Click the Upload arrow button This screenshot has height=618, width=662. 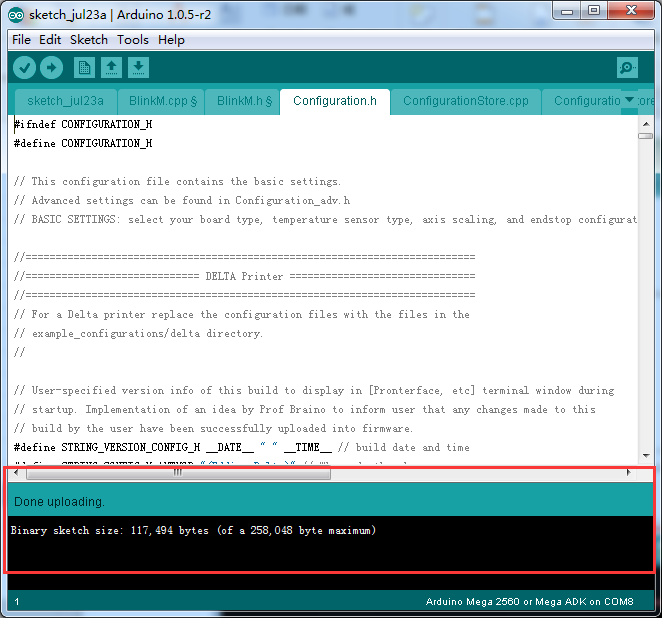52,68
